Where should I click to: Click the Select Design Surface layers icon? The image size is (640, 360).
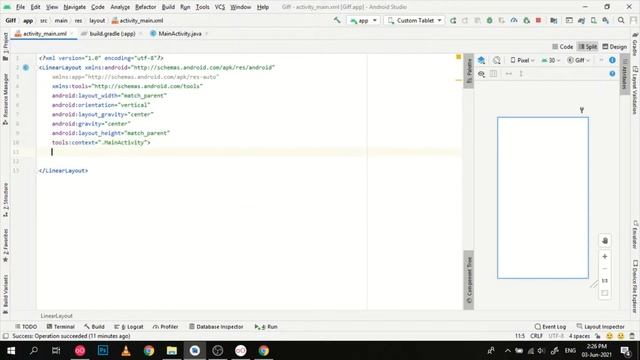482,60
